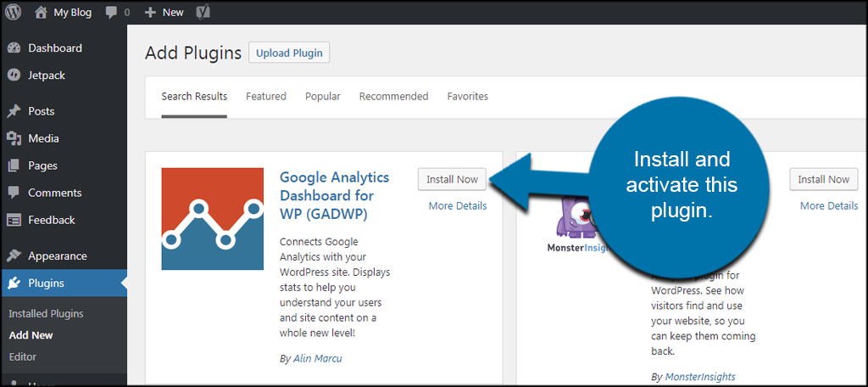The image size is (868, 387).
Task: Click the Media sidebar icon
Action: (x=14, y=138)
